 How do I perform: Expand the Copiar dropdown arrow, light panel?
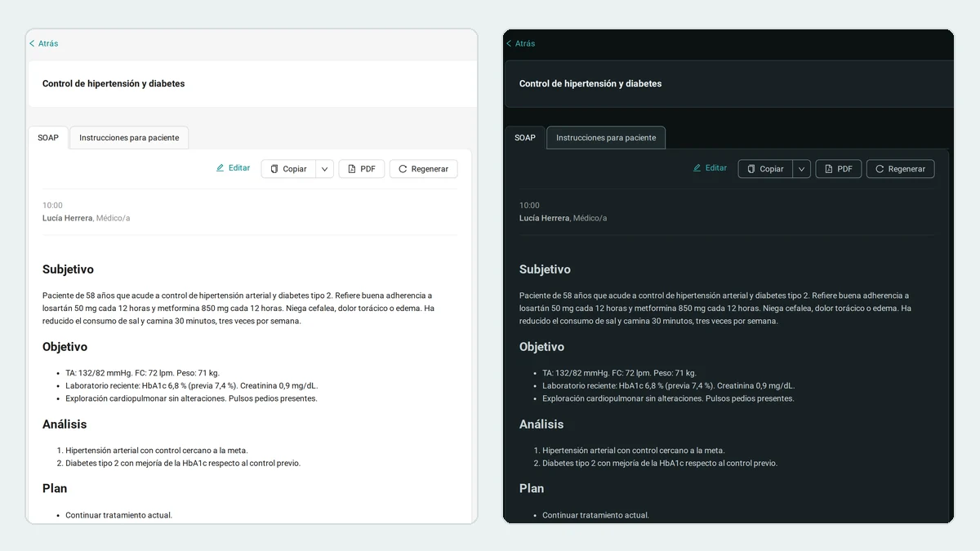(325, 169)
